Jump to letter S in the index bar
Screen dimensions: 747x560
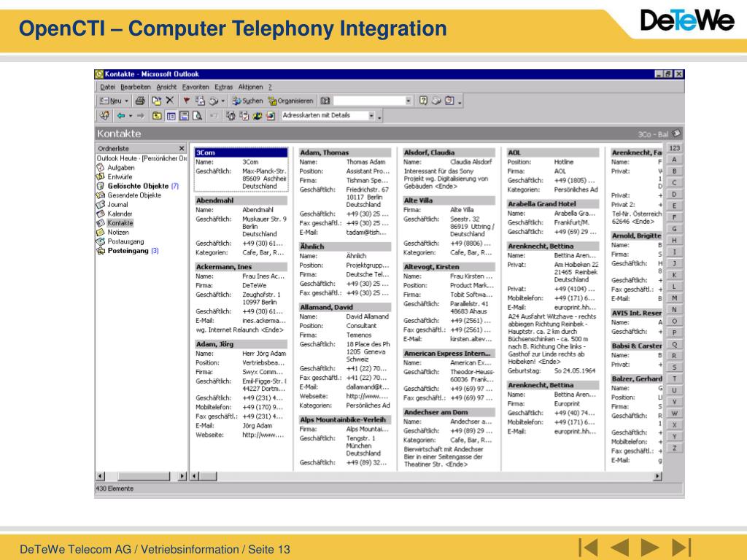(x=674, y=367)
